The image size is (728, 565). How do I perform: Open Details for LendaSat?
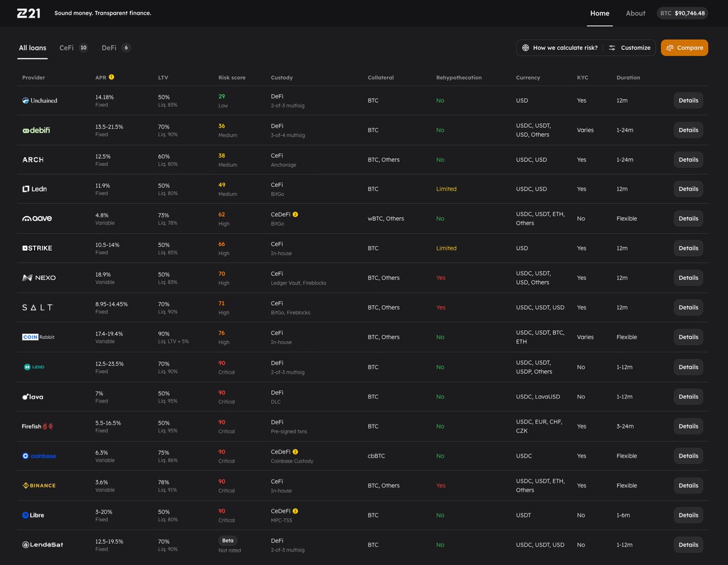tap(689, 545)
